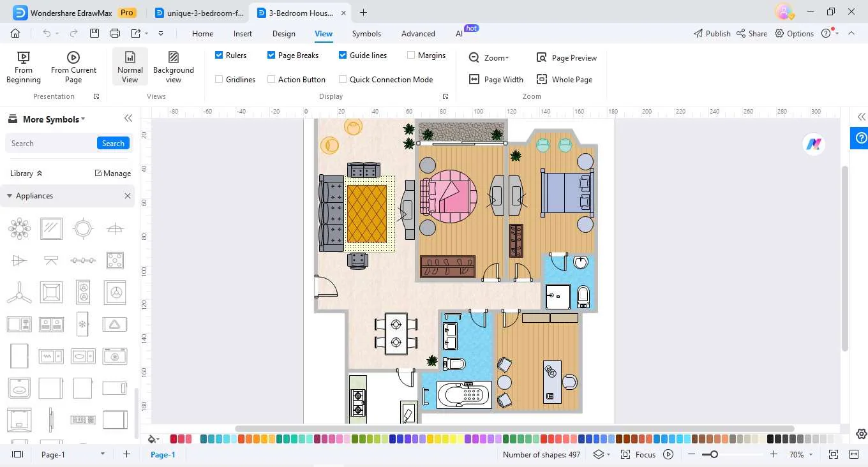The height and width of the screenshot is (467, 868).
Task: Open the Insert ribbon tab
Action: [243, 34]
